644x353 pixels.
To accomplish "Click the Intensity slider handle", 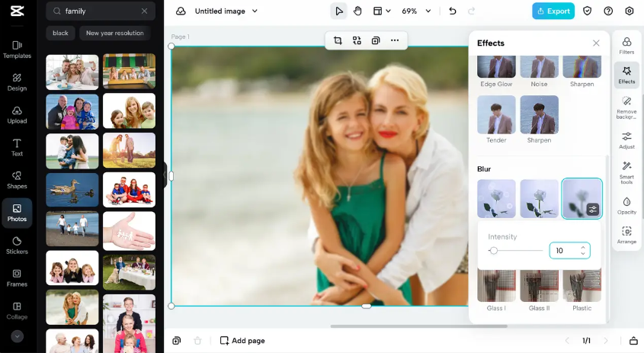I will tap(494, 250).
